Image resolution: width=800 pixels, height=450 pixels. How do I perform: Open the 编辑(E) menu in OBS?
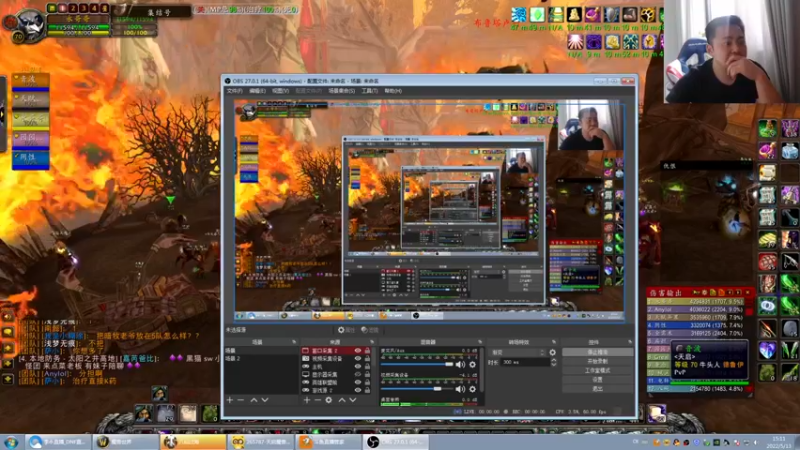tap(257, 91)
